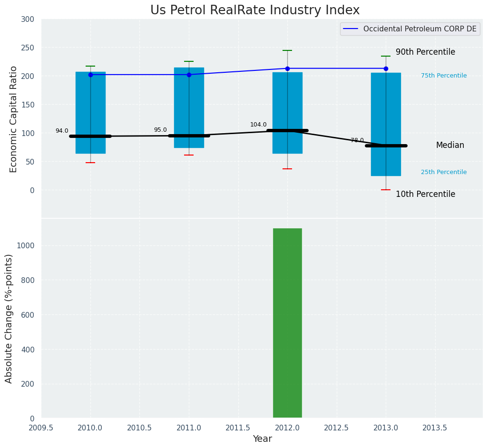Image resolution: width=488 pixels, height=448 pixels.
Task: Select the blue data point for 2012
Action: 287,68
